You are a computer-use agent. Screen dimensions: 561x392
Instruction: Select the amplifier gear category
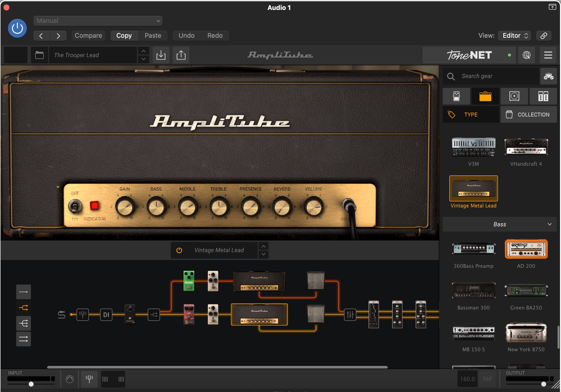tap(485, 96)
